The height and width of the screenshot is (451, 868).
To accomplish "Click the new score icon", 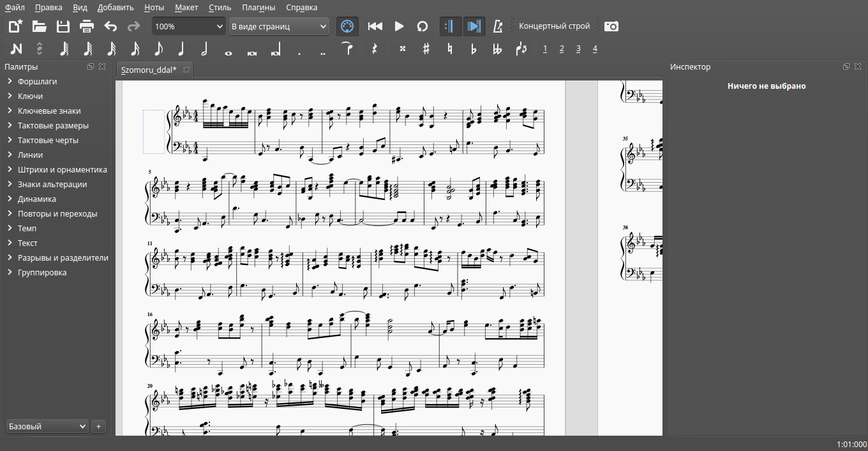I will pos(16,26).
